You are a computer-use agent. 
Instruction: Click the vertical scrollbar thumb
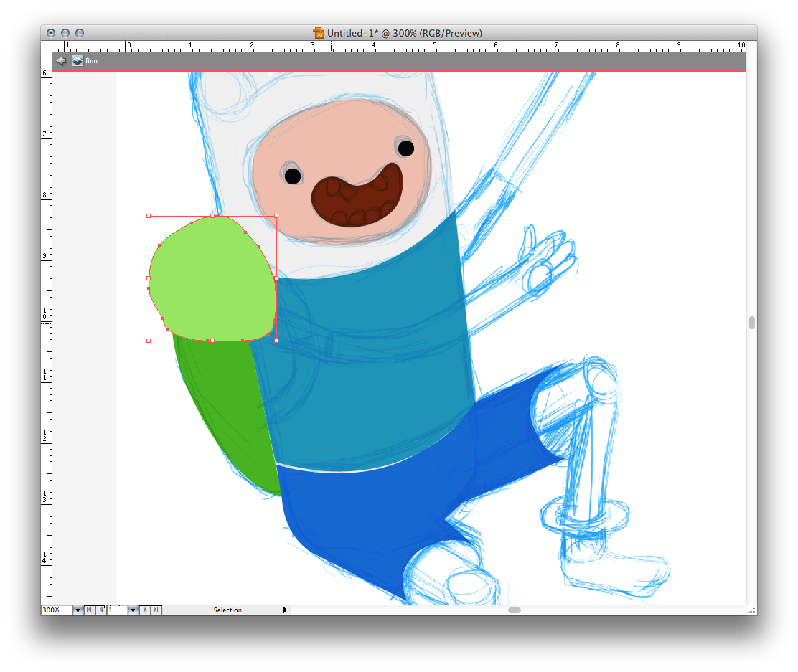(x=751, y=323)
